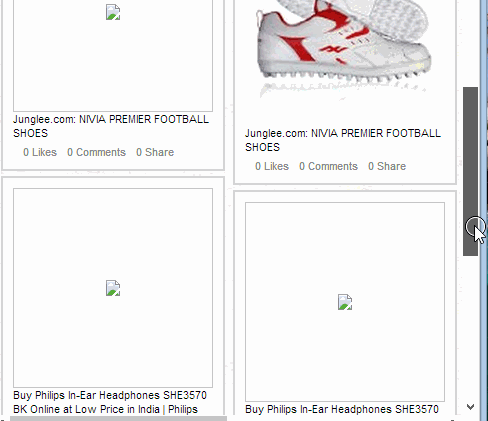Viewport: 488px width, 421px height.
Task: Open the left card's 'Junglee.com: NIVIA PREMIER FOOTBALL SHOES' title
Action: [x=111, y=126]
